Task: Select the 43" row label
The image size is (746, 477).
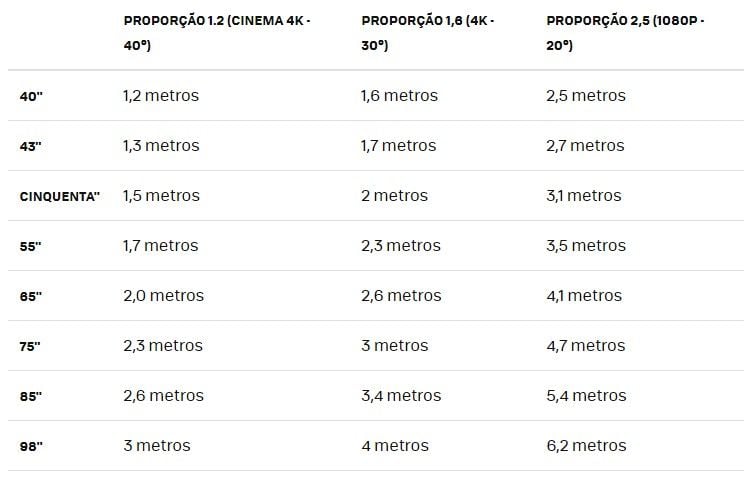Action: 31,147
